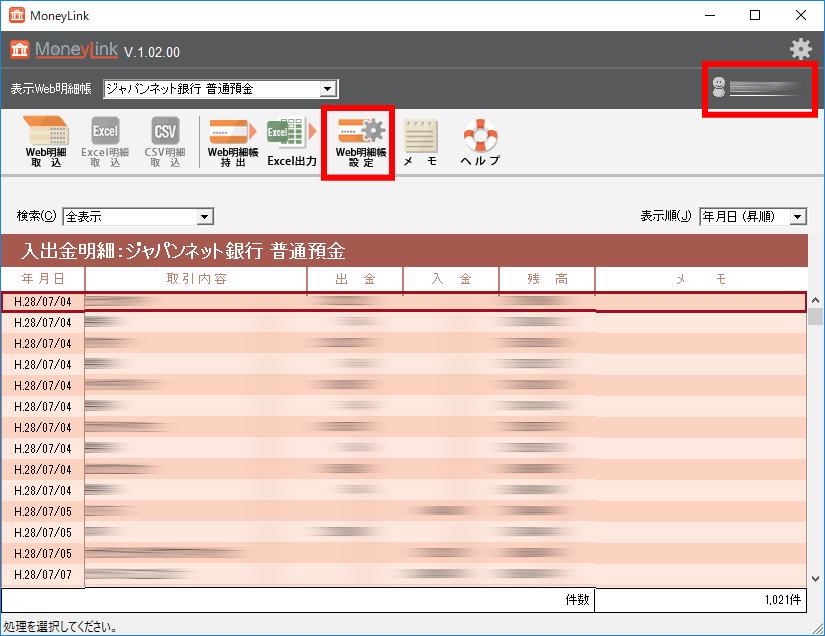Click the 年月日 column header
Image resolution: width=825 pixels, height=636 pixels.
click(43, 280)
